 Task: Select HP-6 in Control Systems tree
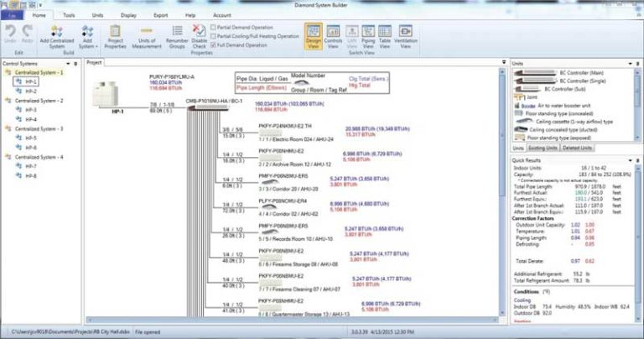click(x=31, y=148)
